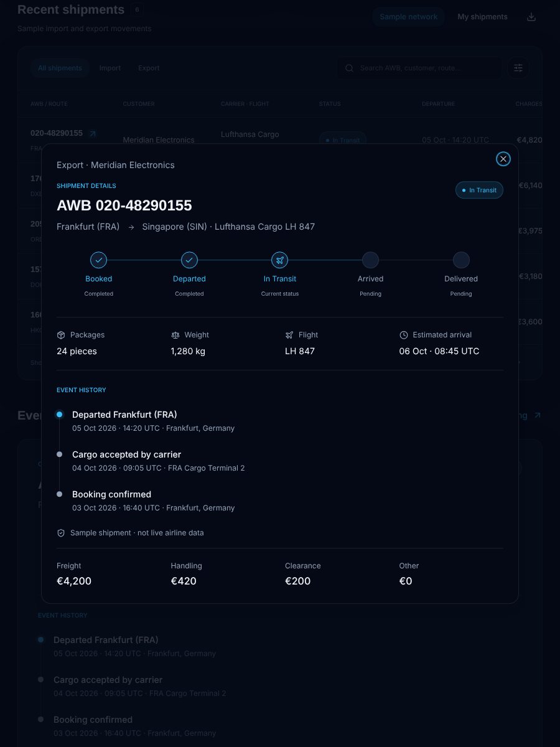560x747 pixels.
Task: Click the €6,140 charges cell
Action: (530, 186)
